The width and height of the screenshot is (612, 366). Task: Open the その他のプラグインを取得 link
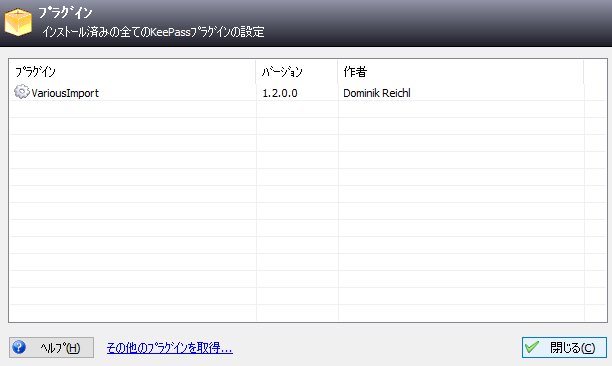pos(169,348)
